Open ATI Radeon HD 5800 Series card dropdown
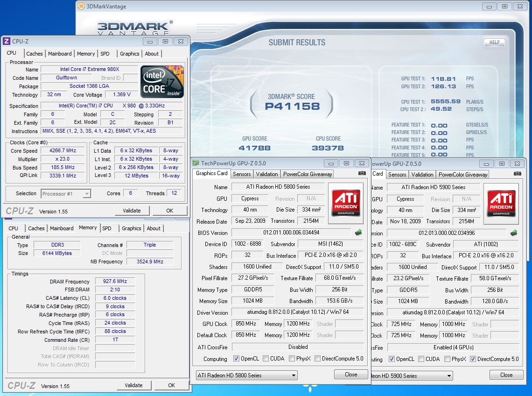Image resolution: width=532 pixels, height=396 pixels. [x=247, y=375]
